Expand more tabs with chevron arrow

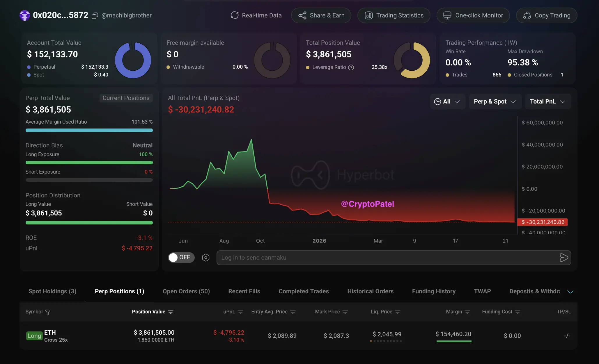tap(570, 292)
